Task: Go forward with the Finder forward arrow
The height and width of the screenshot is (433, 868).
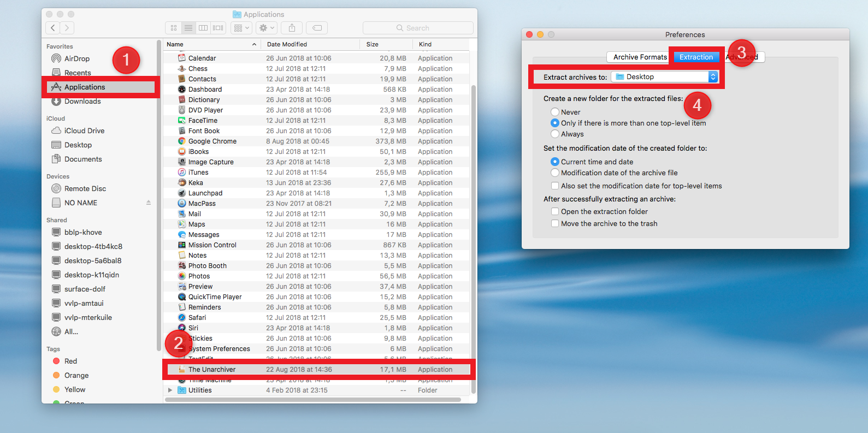Action: 67,28
